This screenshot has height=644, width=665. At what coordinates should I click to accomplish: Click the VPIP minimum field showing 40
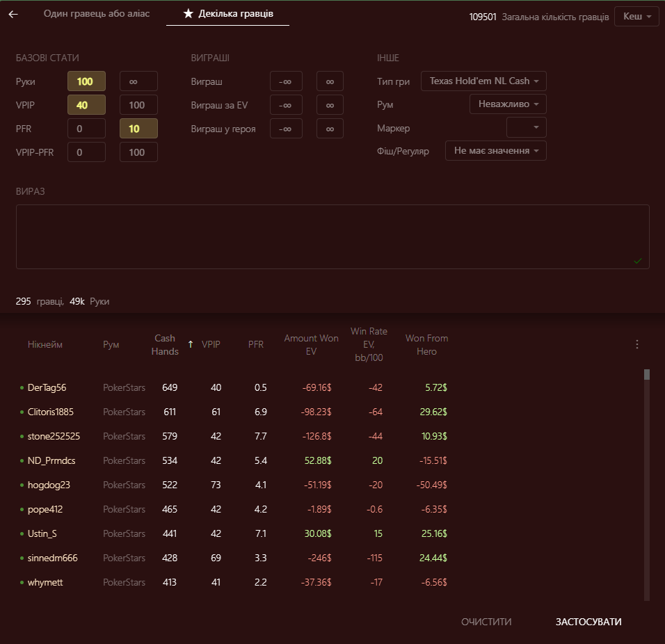click(x=86, y=105)
